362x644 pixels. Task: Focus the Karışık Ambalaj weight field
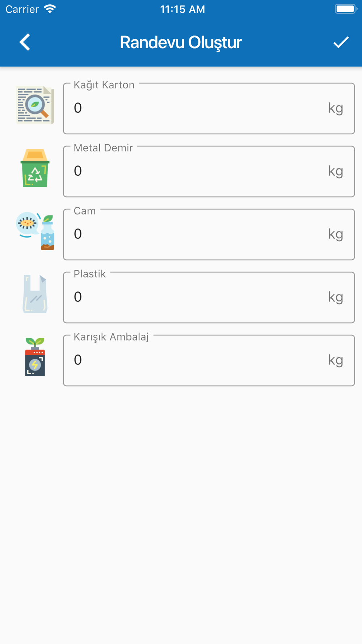click(199, 360)
